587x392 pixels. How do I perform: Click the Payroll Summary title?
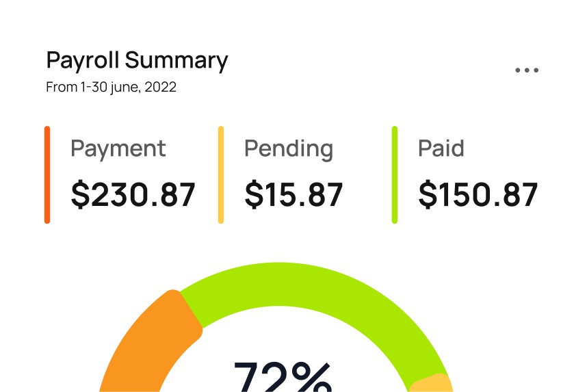(137, 61)
